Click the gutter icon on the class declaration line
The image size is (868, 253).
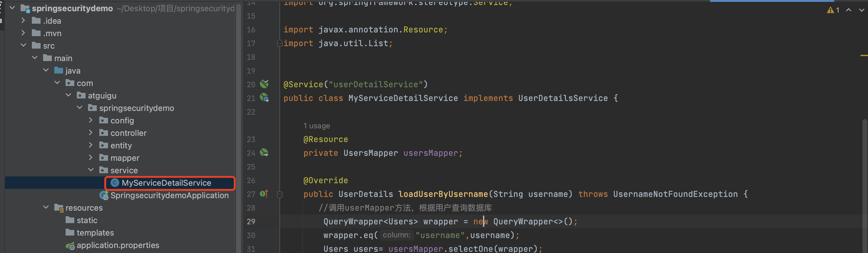[264, 98]
